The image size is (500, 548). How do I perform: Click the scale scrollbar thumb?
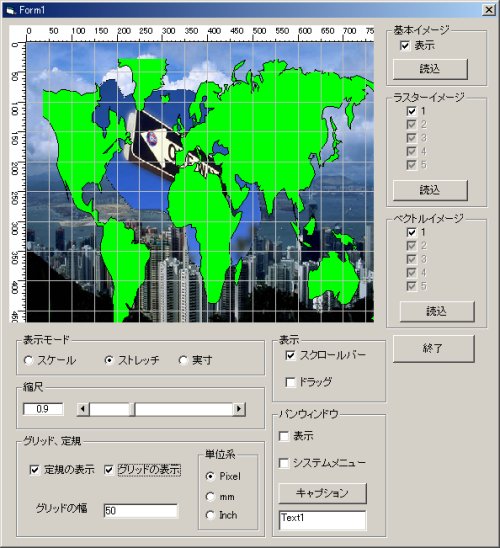tap(132, 409)
